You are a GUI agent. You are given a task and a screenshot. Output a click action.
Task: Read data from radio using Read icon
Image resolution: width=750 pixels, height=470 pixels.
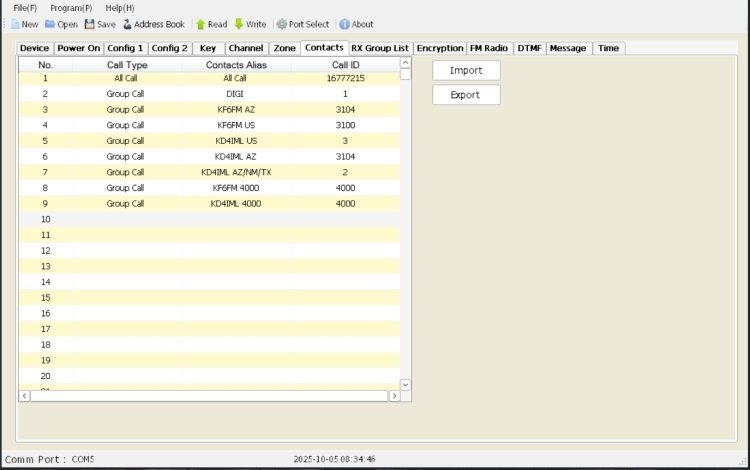pyautogui.click(x=201, y=24)
